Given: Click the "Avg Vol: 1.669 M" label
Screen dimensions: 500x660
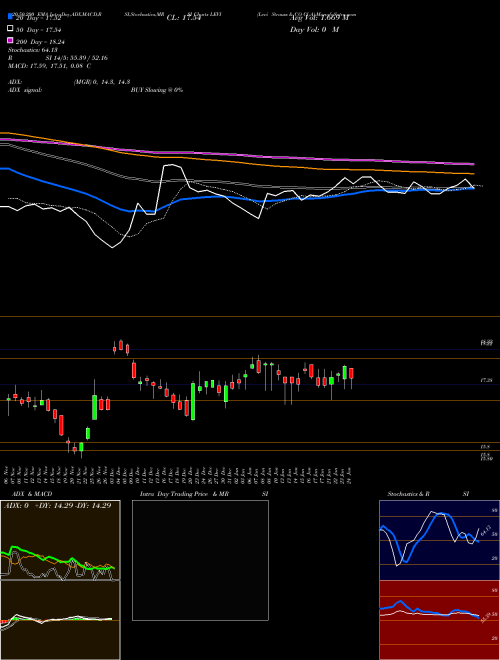Looking at the screenshot, I should coord(320,18).
